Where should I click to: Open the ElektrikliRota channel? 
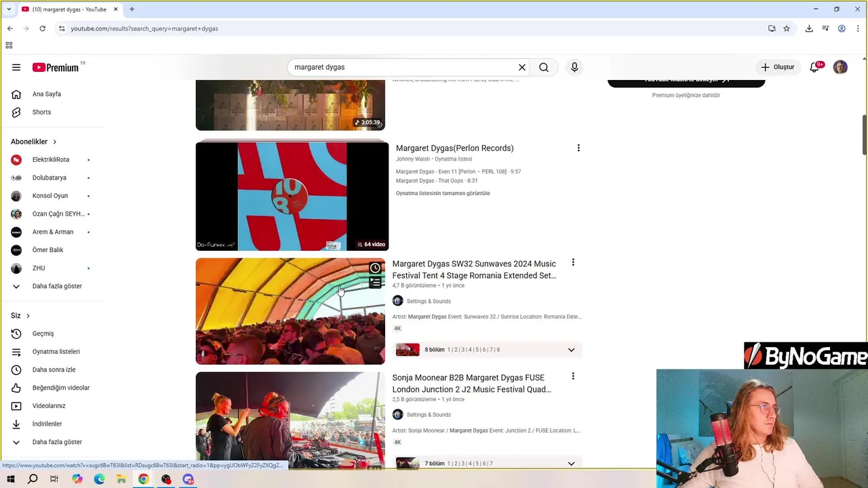51,159
